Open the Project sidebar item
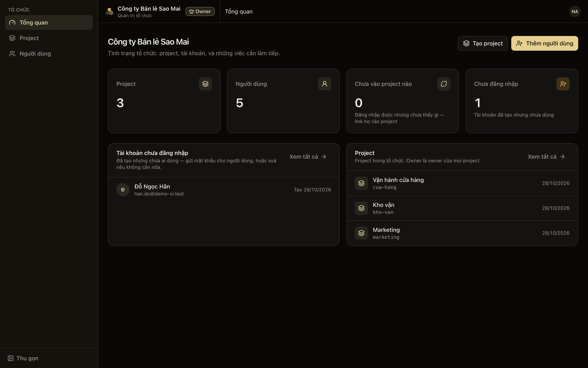Image resolution: width=588 pixels, height=368 pixels. click(x=49, y=38)
